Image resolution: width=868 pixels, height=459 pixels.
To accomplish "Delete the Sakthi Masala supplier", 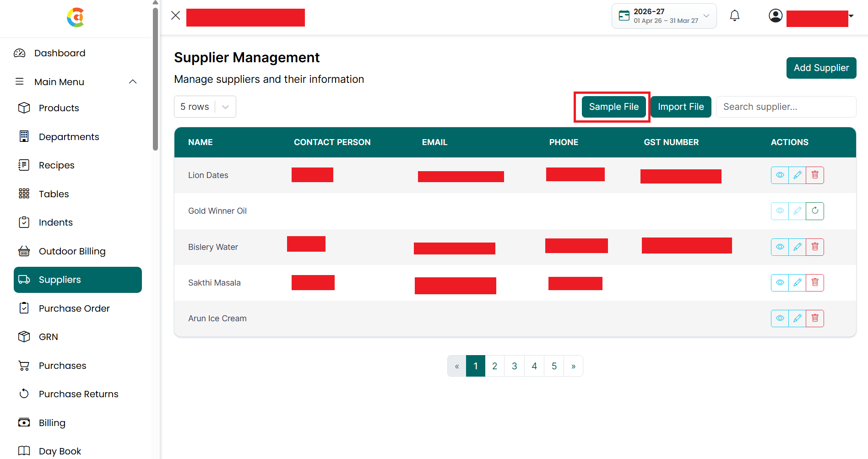I will [815, 282].
